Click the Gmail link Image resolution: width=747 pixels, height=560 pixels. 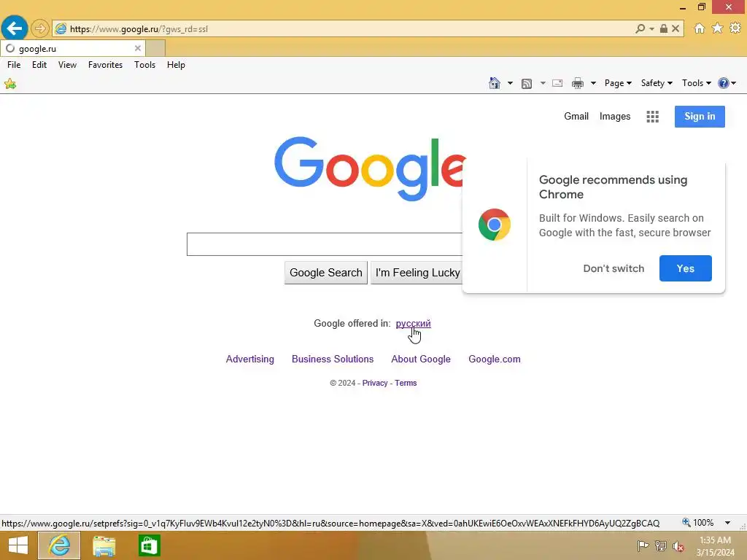(576, 117)
